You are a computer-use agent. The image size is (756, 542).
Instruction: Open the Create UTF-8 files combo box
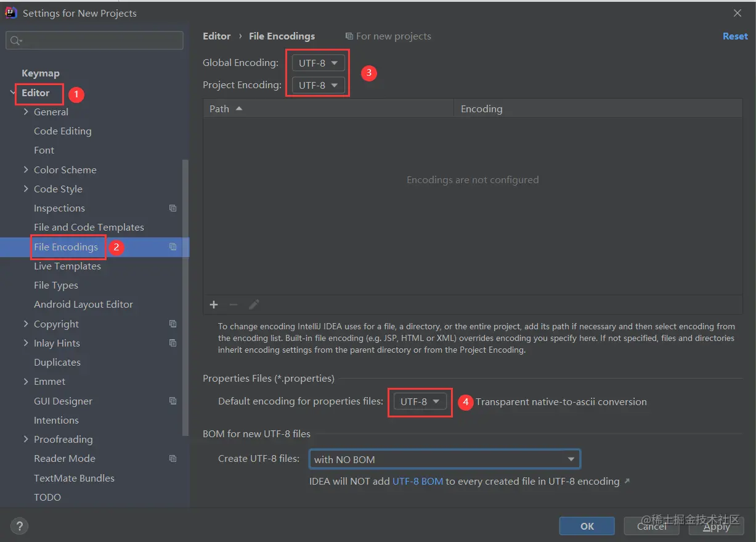click(444, 459)
